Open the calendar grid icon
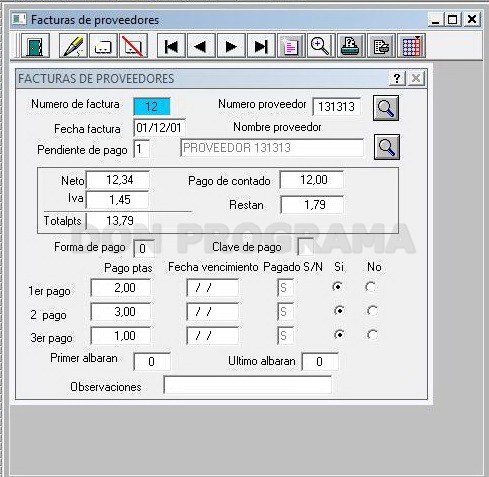Image resolution: width=489 pixels, height=477 pixels. 411,46
